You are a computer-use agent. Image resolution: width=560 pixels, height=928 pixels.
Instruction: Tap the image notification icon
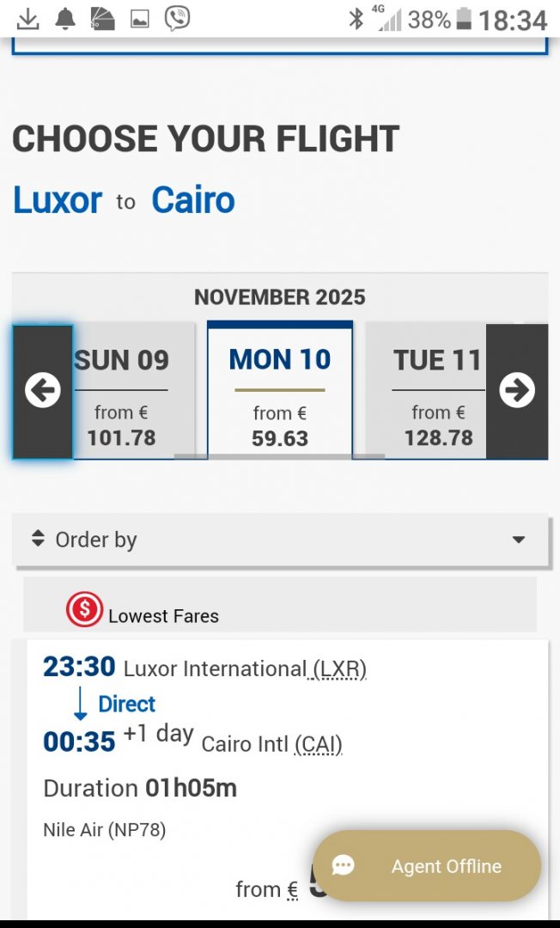(x=139, y=18)
